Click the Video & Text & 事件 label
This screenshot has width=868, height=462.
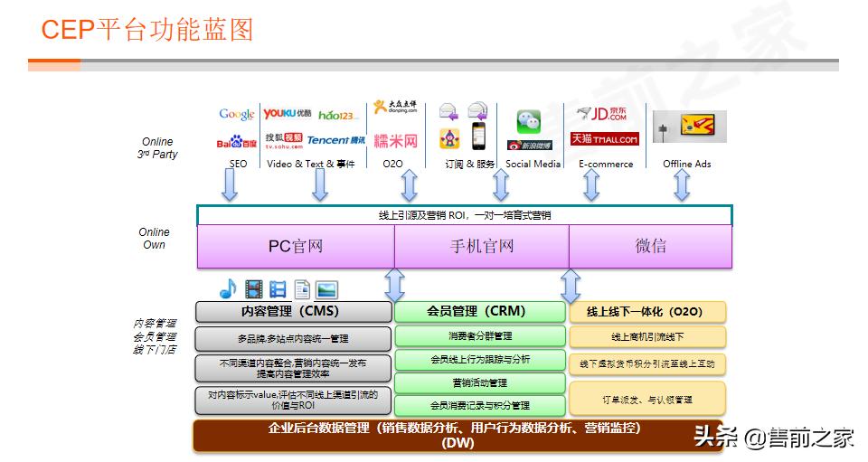310,164
